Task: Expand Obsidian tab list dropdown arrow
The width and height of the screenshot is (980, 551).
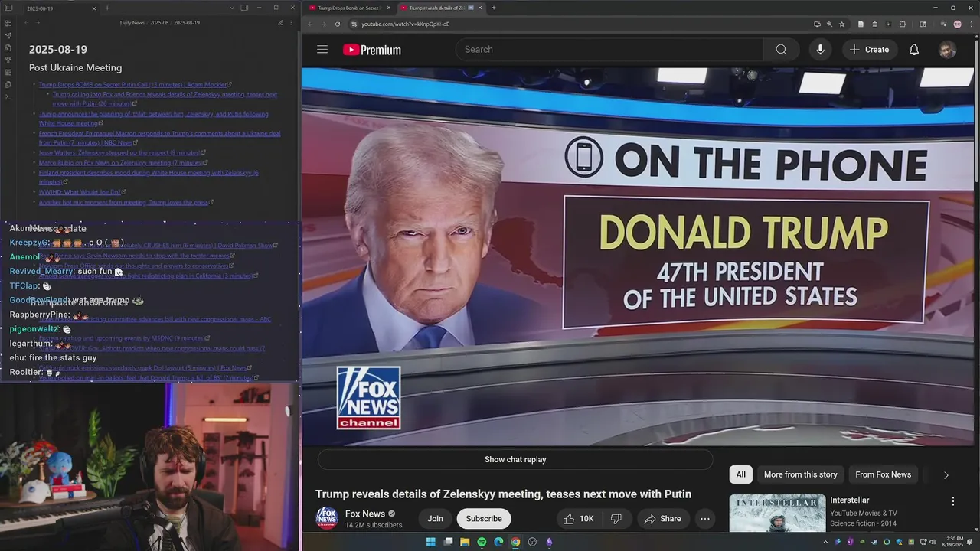Action: [x=232, y=8]
